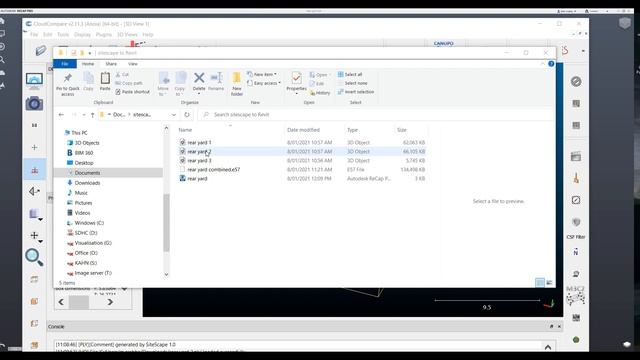Viewport: 640px width, 360px height.
Task: Click CloudCompare magnifier zoom icon
Action: coord(34,257)
